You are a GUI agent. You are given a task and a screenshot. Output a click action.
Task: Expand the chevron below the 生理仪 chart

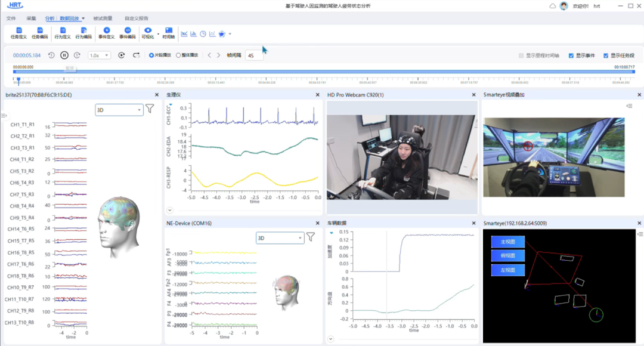(169, 210)
